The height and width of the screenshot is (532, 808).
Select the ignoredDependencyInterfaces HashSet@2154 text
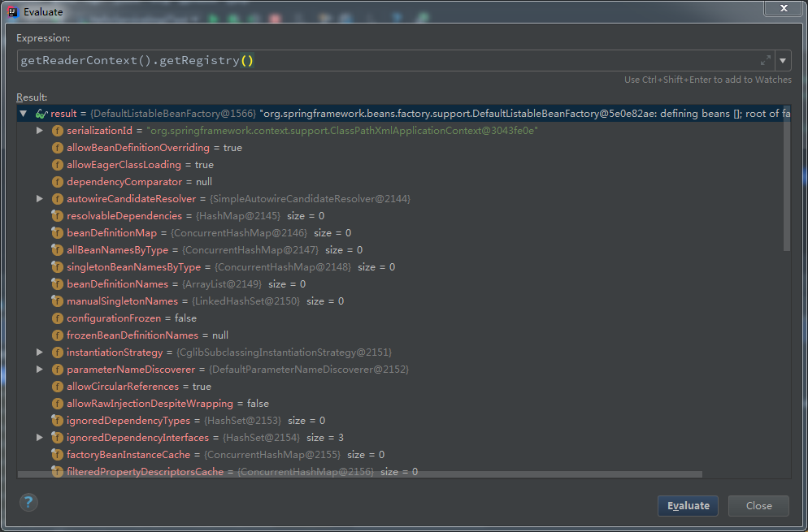(205, 437)
